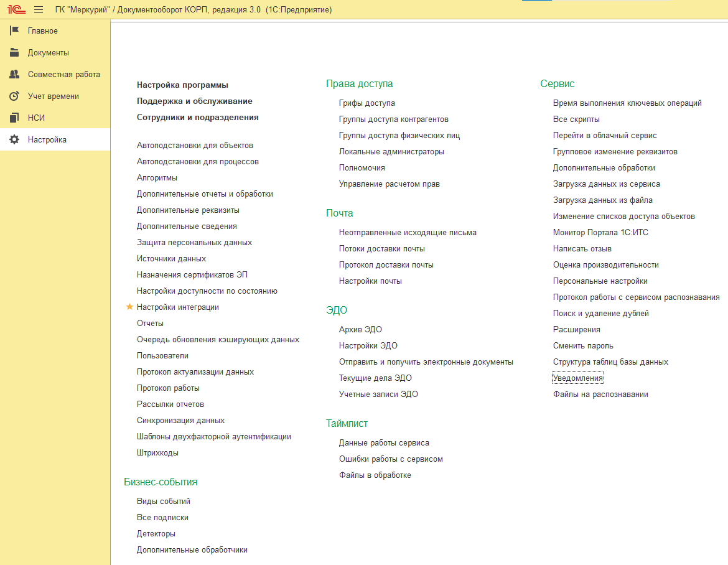This screenshot has height=565, width=728.
Task: Open Пользователи list
Action: pyautogui.click(x=162, y=356)
